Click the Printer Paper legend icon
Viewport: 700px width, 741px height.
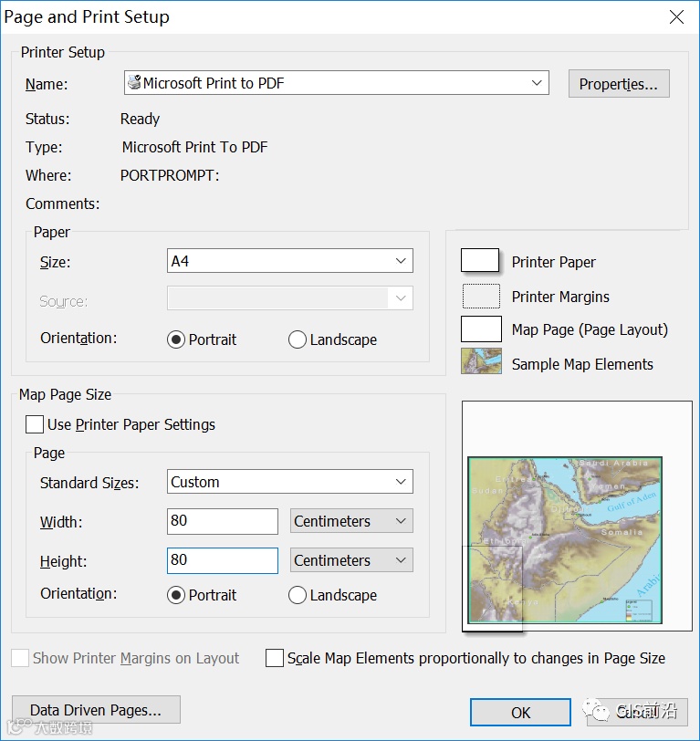coord(480,260)
